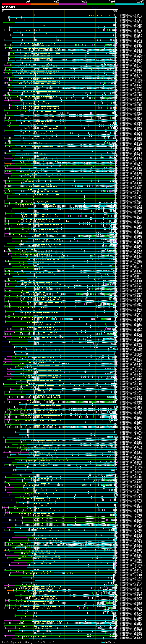Viewport: 146px width, 644px height.
Task: Open hit UniRef100_Q59JR7
Action: (x=131, y=25)
